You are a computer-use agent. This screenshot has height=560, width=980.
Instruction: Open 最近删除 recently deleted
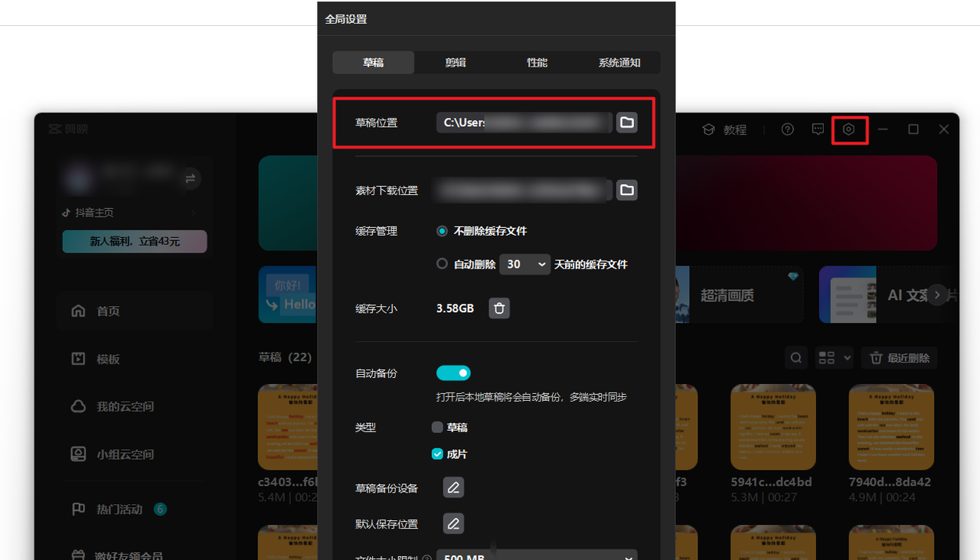point(899,357)
